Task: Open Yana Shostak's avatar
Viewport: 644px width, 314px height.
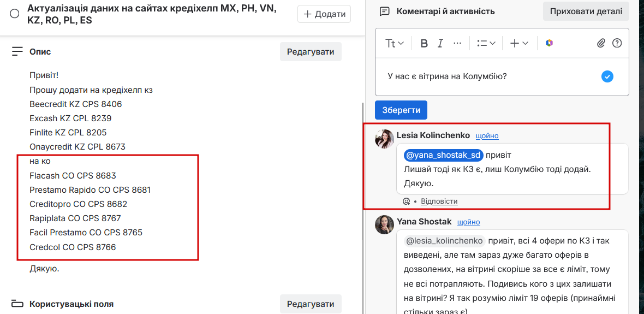Action: pyautogui.click(x=384, y=225)
